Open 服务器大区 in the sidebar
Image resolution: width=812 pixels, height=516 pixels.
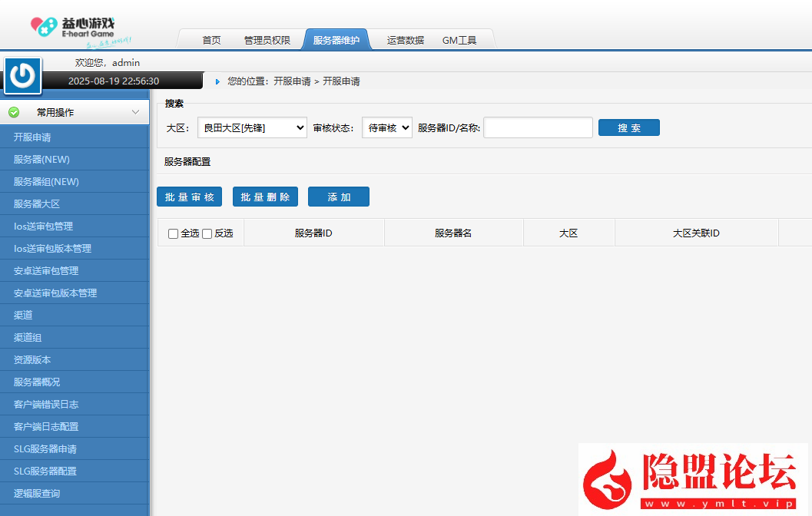pyautogui.click(x=36, y=204)
